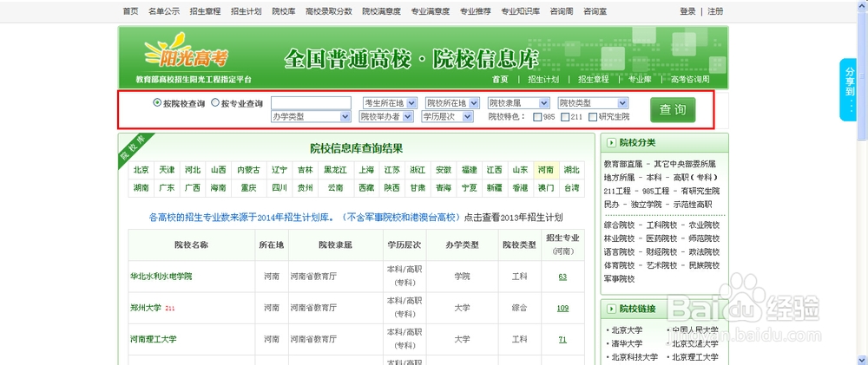Open 院校满意度 in the top navigation

click(381, 11)
